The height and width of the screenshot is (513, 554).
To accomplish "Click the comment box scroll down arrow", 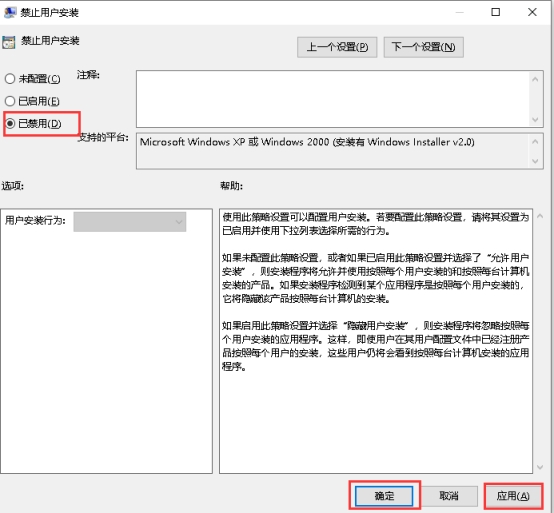I will click(x=535, y=119).
